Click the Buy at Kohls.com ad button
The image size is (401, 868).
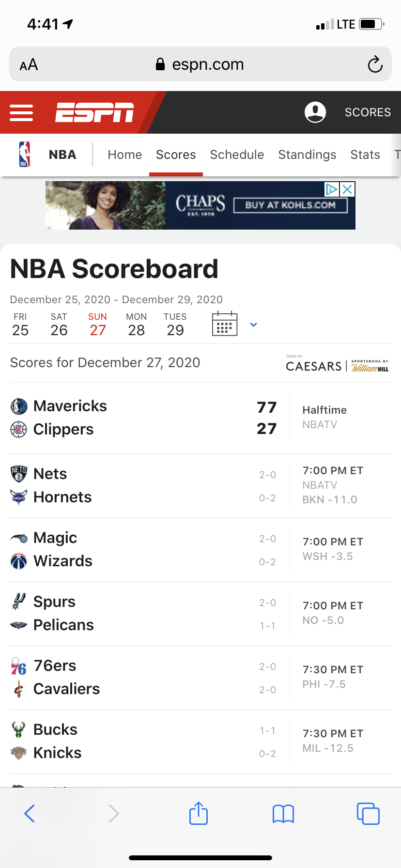[291, 205]
